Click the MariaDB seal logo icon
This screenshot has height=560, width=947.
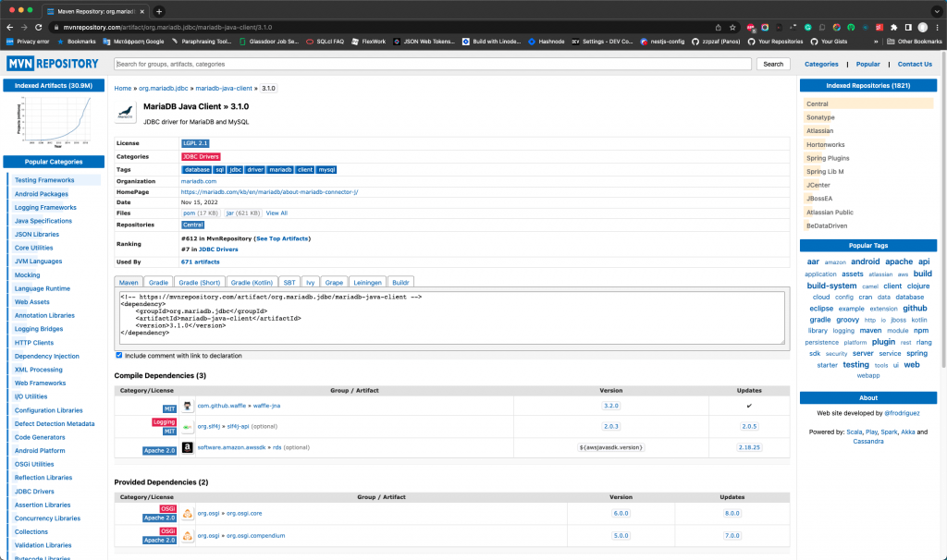click(x=125, y=112)
